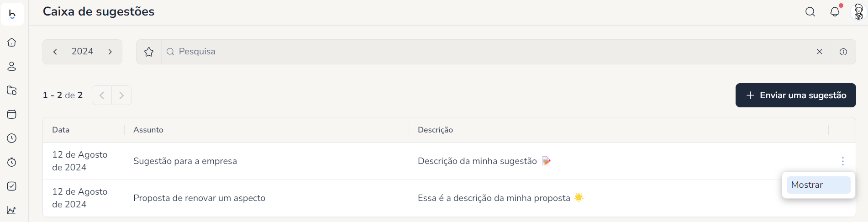Go to next year after 2024
Screen dimensions: 868x222
click(110, 52)
